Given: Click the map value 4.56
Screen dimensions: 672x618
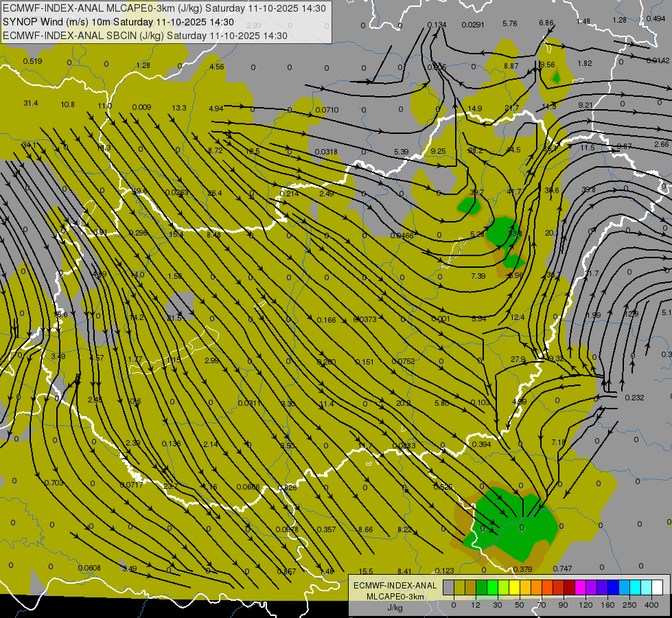Looking at the screenshot, I should point(217,67).
